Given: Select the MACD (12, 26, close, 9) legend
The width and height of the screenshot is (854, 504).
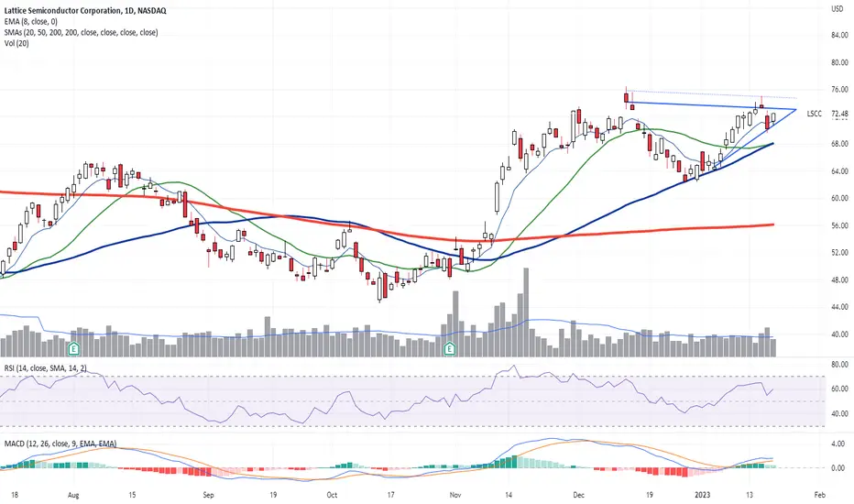Looking at the screenshot, I should coord(60,444).
